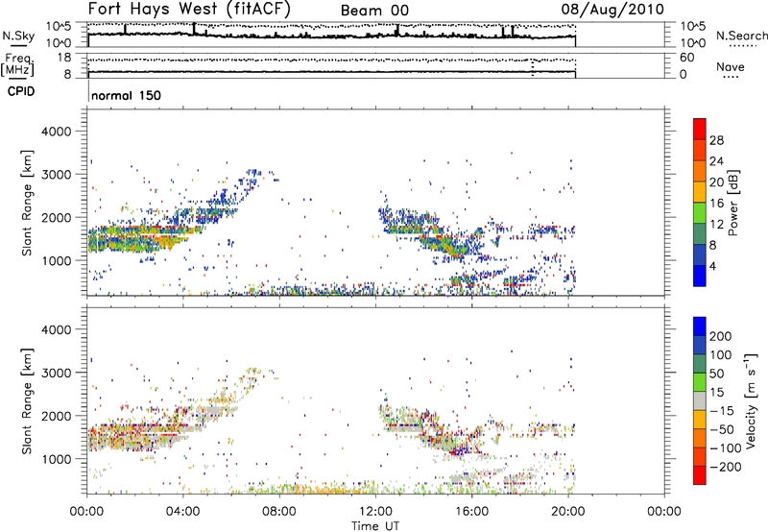Click the velocity color bar value '200'

coord(721,336)
